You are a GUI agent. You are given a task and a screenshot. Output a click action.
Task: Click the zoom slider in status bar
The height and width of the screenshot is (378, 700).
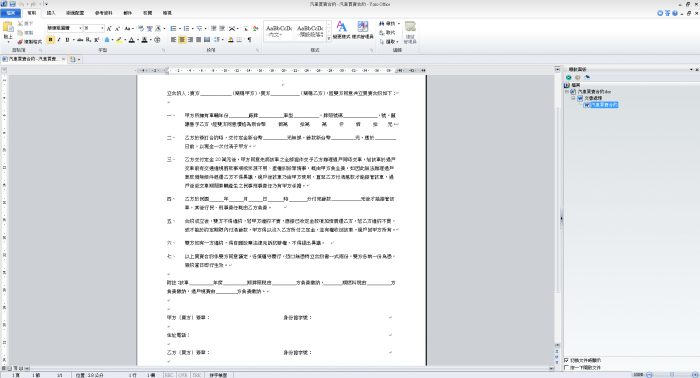tap(672, 374)
